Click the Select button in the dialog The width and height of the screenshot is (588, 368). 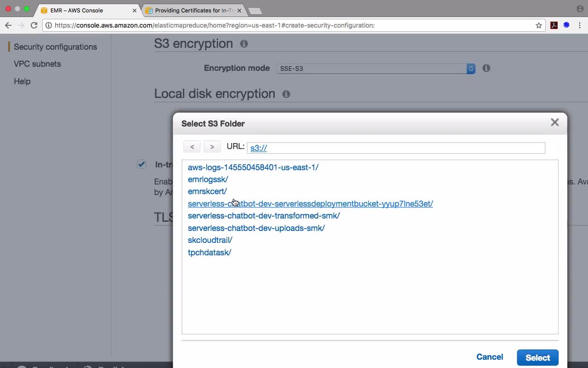pyautogui.click(x=537, y=357)
